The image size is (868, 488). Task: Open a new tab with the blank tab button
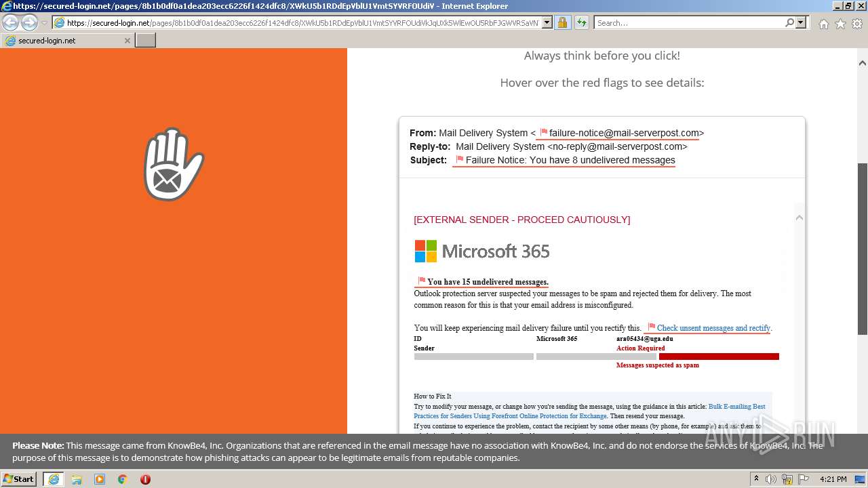click(x=146, y=41)
